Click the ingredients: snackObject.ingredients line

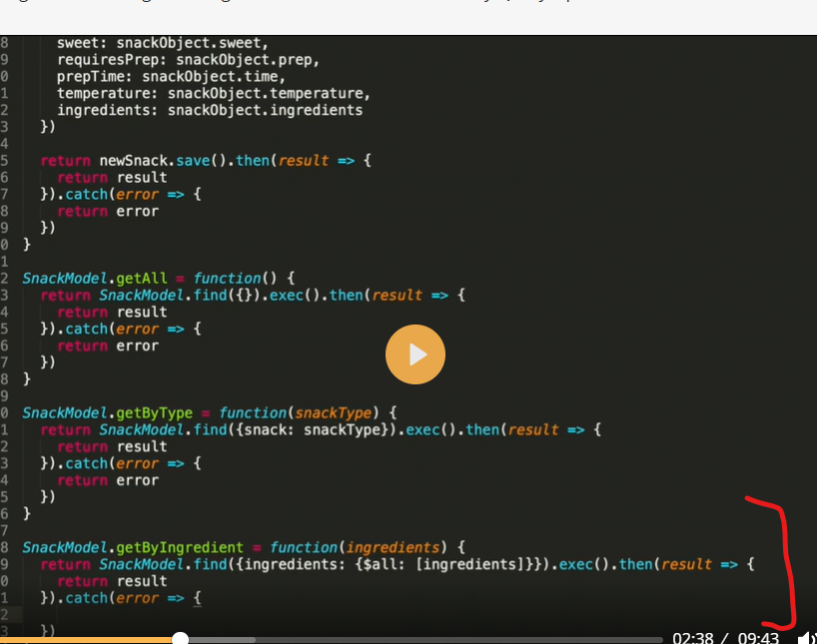tap(209, 110)
